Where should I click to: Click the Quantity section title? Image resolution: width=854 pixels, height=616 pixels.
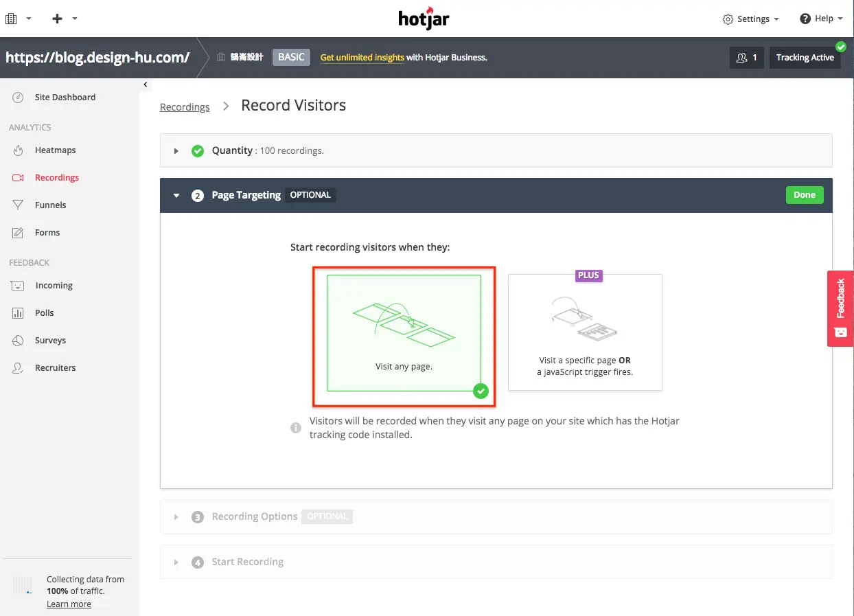pyautogui.click(x=232, y=150)
